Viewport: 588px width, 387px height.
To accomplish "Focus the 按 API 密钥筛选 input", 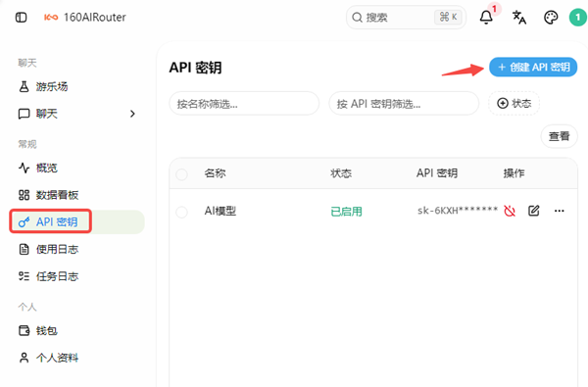I will [x=404, y=104].
